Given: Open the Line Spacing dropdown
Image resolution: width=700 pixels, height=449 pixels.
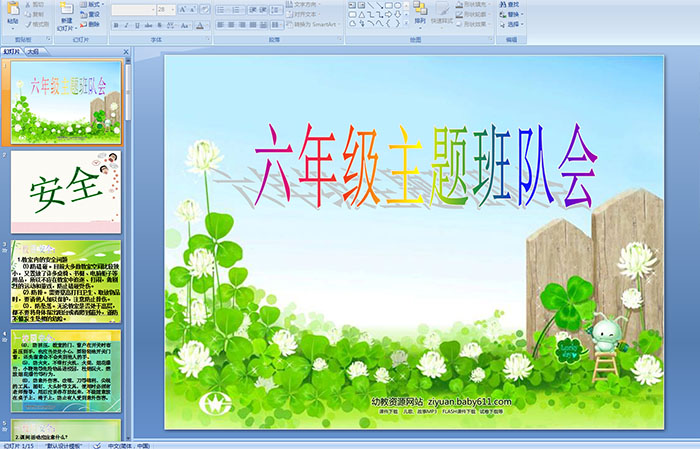Looking at the screenshot, I should [x=276, y=10].
